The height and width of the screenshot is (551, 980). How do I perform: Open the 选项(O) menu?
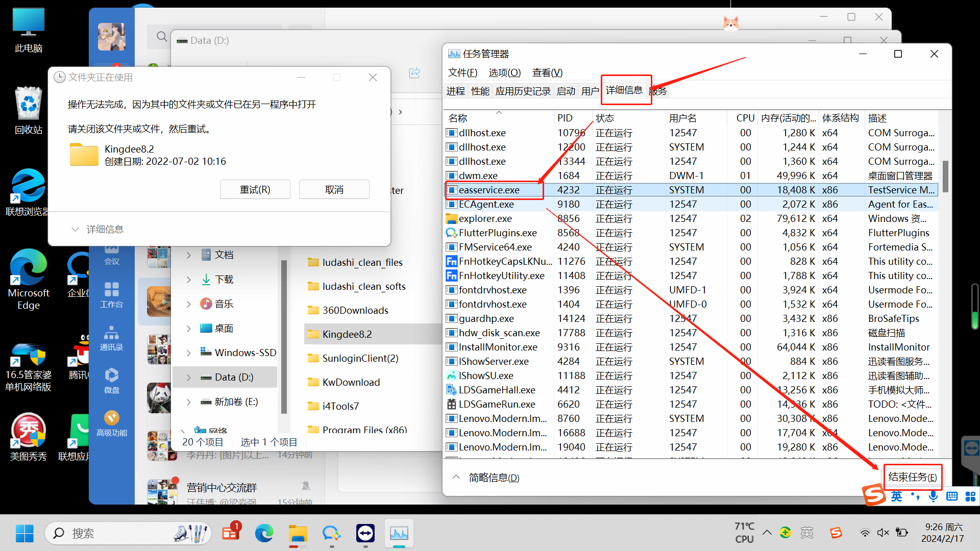(504, 72)
